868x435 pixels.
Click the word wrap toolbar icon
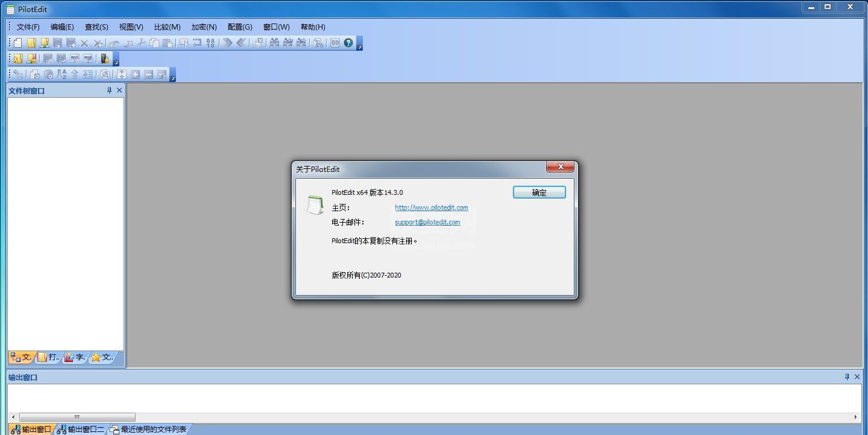pyautogui.click(x=197, y=43)
